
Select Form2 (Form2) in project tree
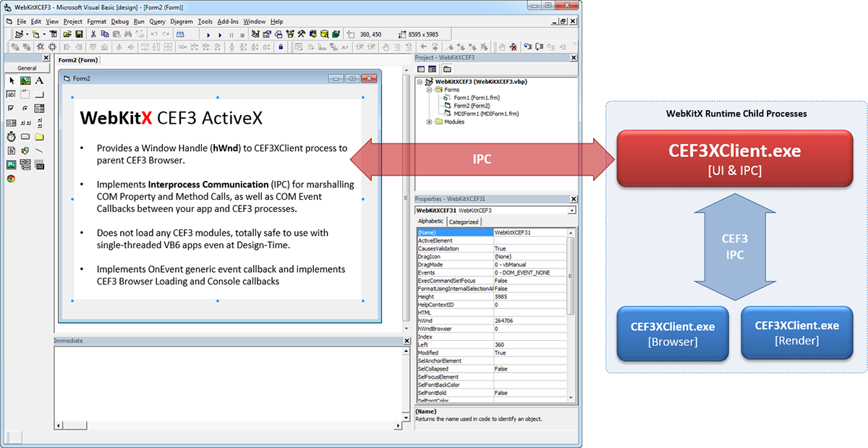[472, 106]
